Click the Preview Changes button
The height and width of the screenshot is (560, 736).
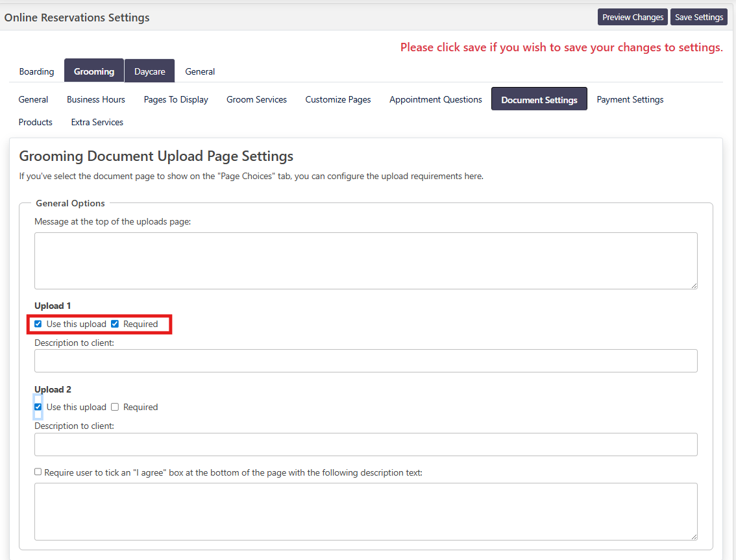632,18
